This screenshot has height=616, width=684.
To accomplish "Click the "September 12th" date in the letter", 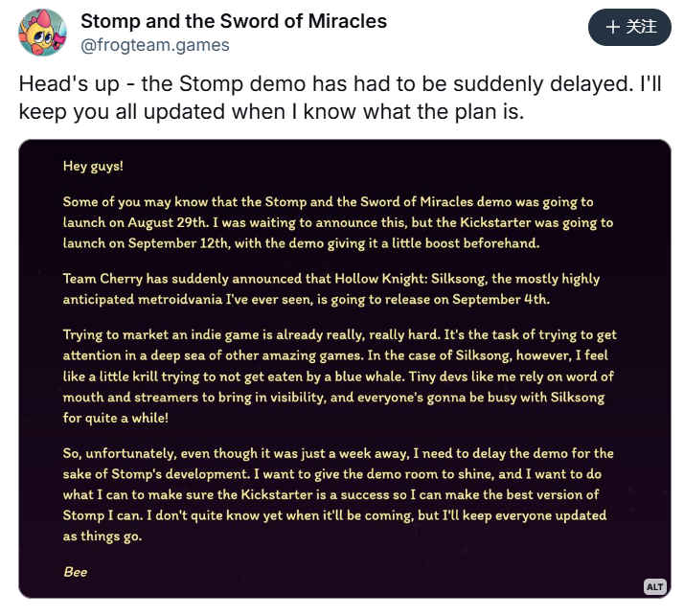I will (x=173, y=242).
